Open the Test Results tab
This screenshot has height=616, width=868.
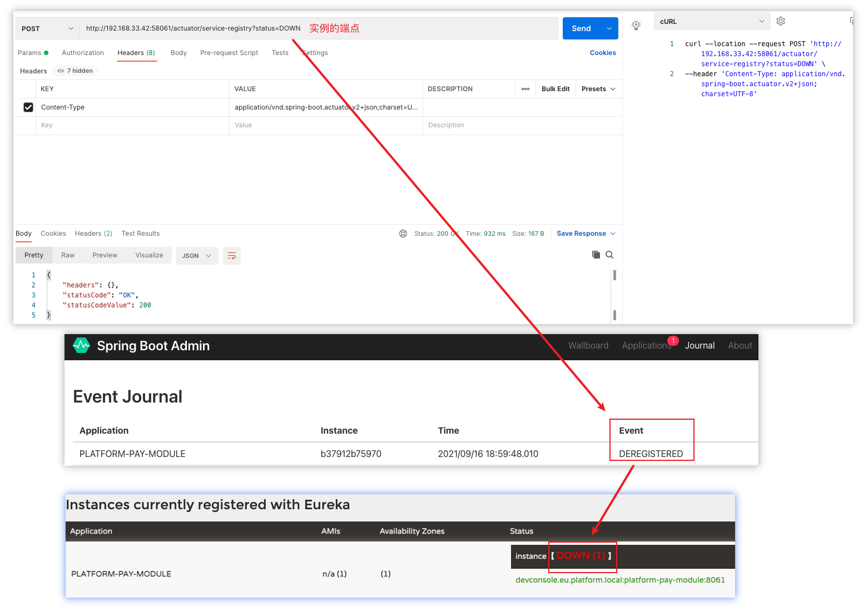click(x=141, y=234)
